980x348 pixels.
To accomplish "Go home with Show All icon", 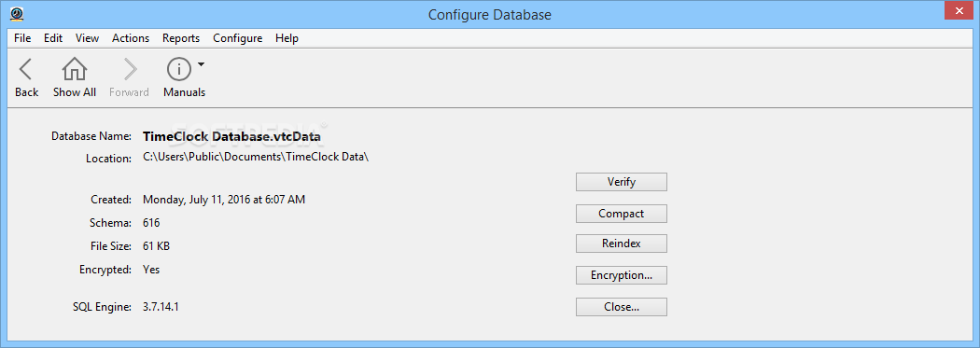I will tap(75, 69).
